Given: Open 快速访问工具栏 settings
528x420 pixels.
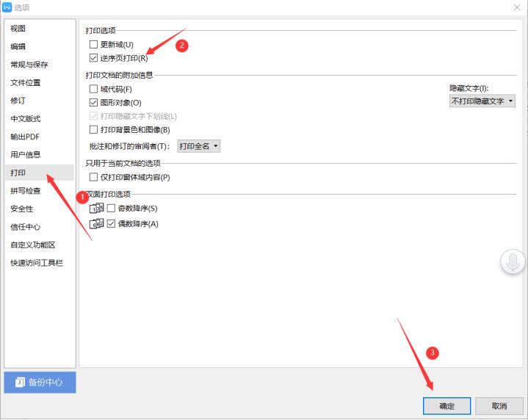Looking at the screenshot, I should click(40, 263).
